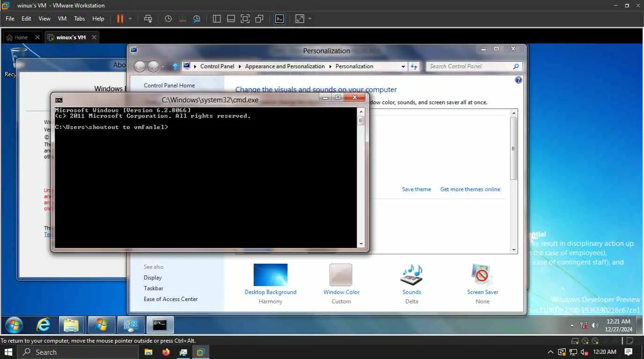Open Firefox from the host taskbar

[x=166, y=352]
